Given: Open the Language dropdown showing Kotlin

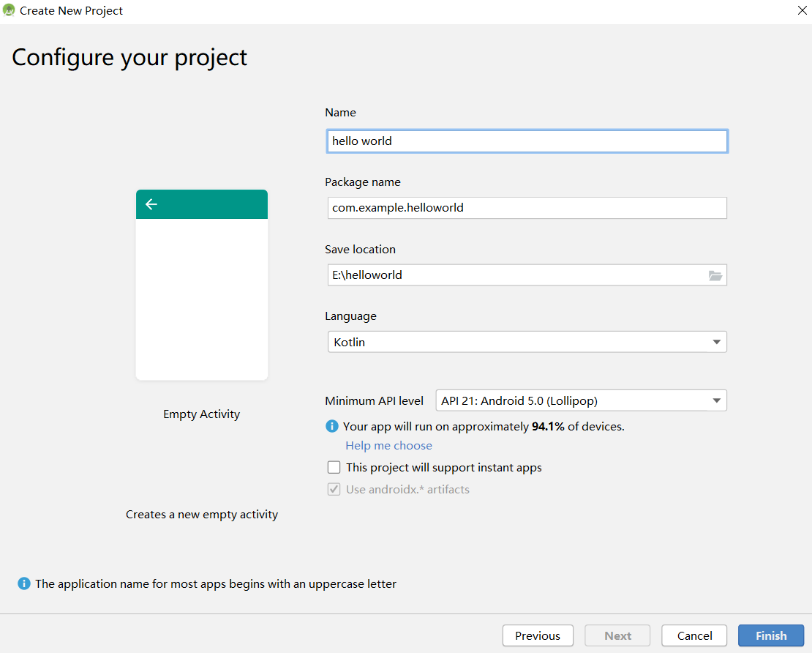Looking at the screenshot, I should [x=527, y=342].
